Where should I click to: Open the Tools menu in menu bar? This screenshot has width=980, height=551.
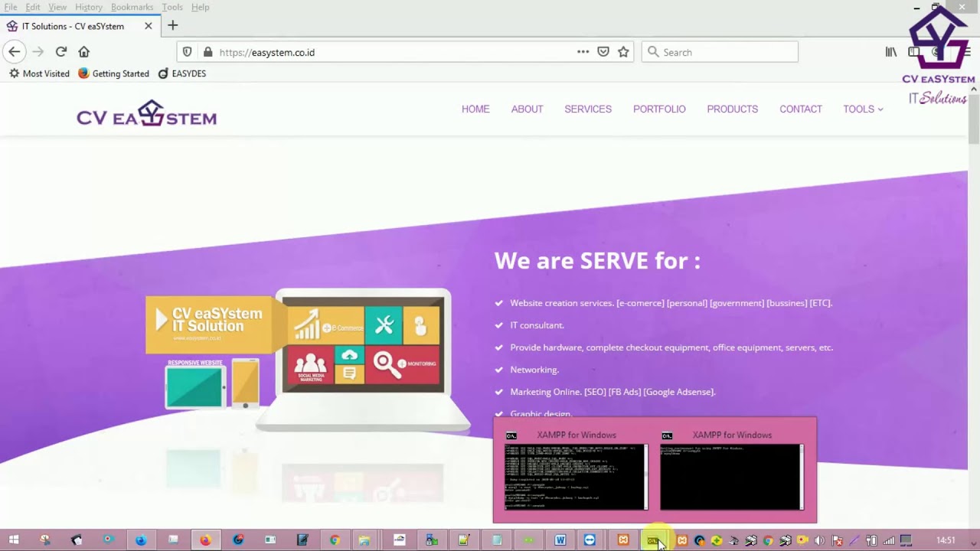coord(172,7)
